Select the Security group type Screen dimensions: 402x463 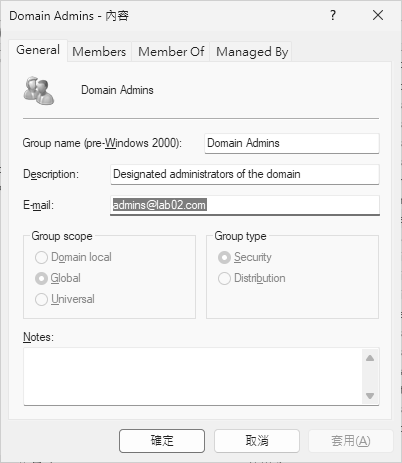coord(224,257)
